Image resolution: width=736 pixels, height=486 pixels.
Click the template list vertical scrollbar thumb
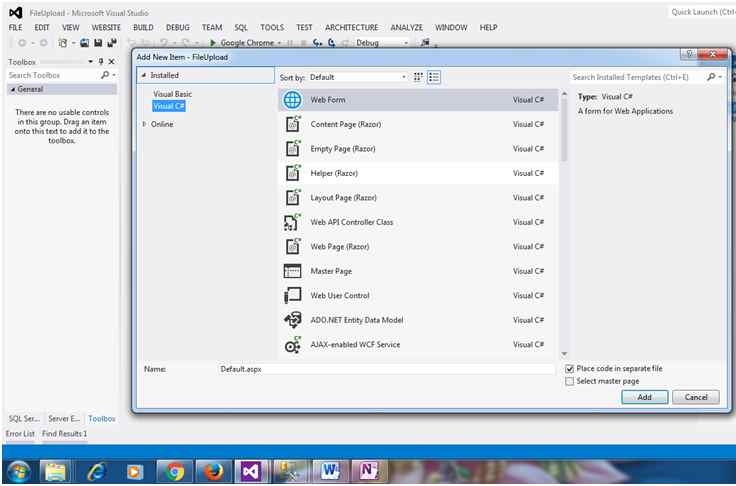(x=564, y=130)
